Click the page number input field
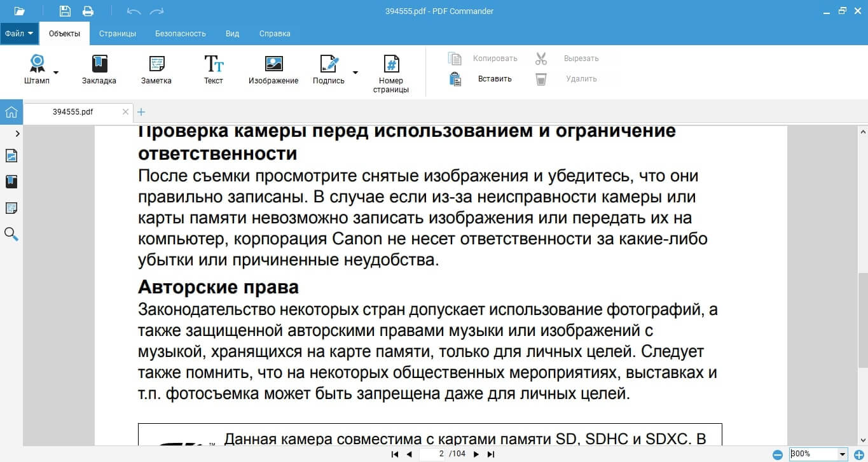Screen dimensions: 868x462 tap(433, 454)
